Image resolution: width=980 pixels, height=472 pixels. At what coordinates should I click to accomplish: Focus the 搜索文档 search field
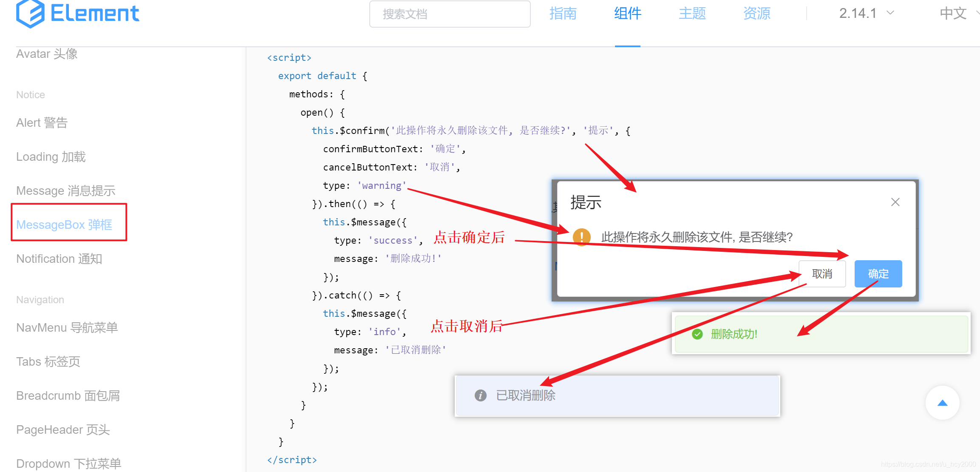(x=450, y=14)
